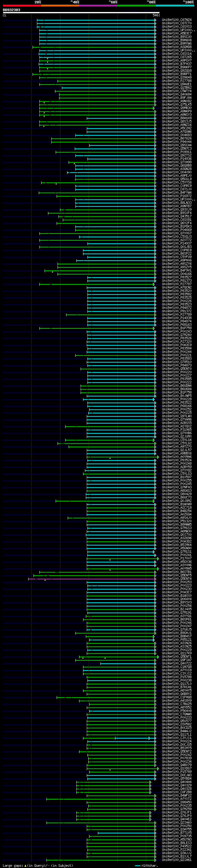Viewport: 197px width, 868px height.
Task: Click the UniRef100_Q15B62 label
Action: tap(177, 88)
